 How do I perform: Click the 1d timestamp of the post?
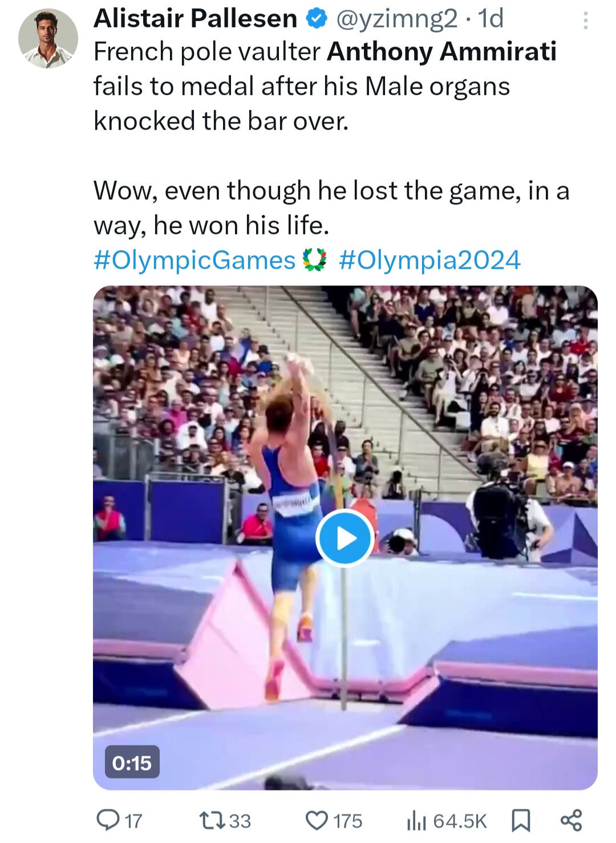pyautogui.click(x=491, y=19)
